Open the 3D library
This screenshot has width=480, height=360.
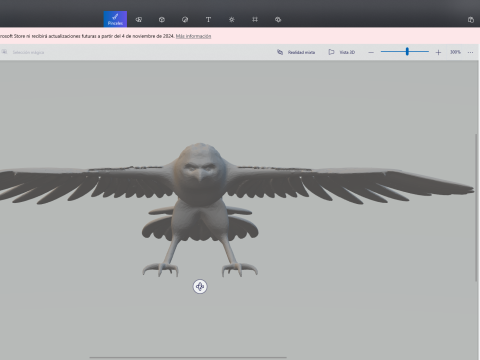278,20
